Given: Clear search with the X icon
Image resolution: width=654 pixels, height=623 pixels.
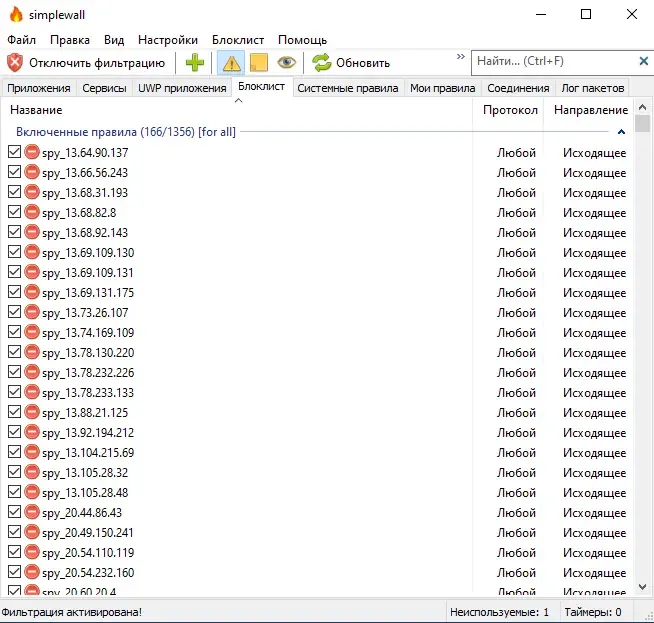Looking at the screenshot, I should coord(644,61).
